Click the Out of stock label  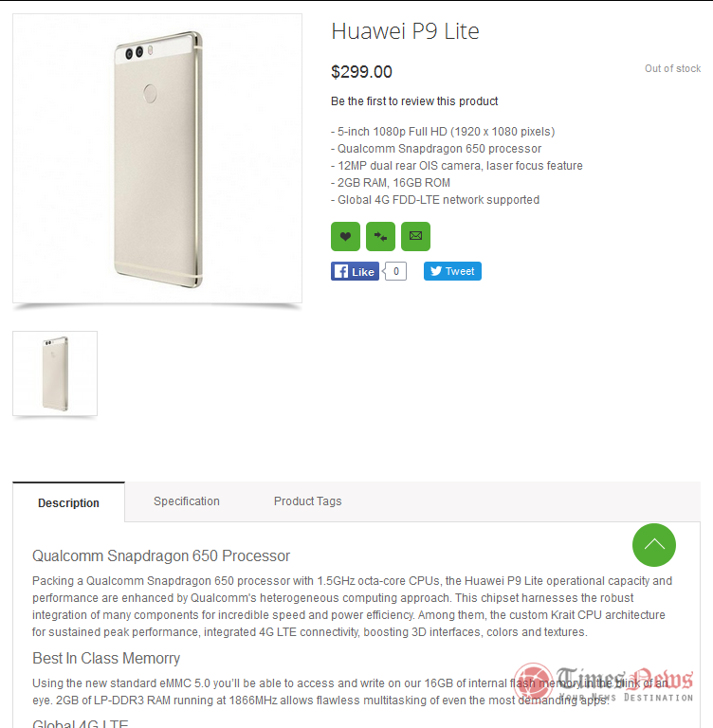point(672,68)
